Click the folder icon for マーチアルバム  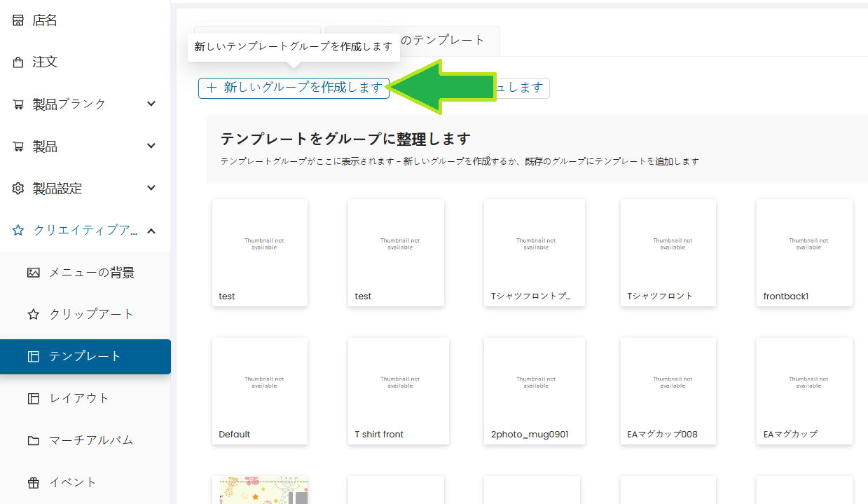coord(34,441)
